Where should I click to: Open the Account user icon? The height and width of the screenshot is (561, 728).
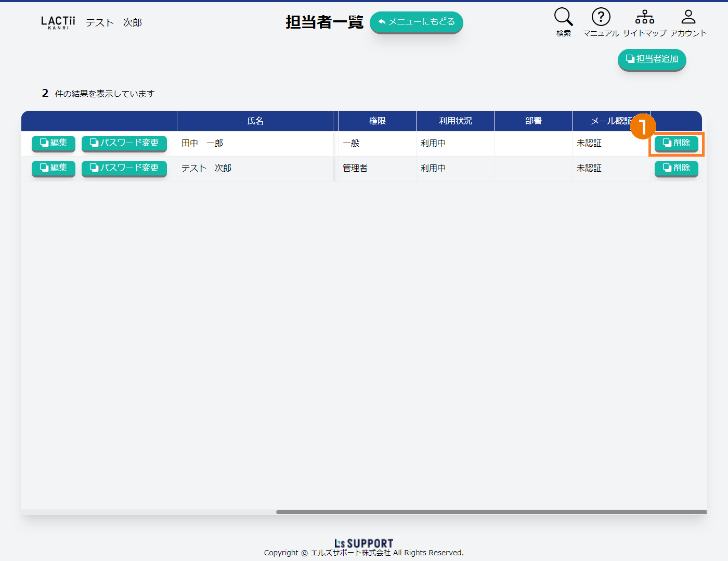(688, 17)
